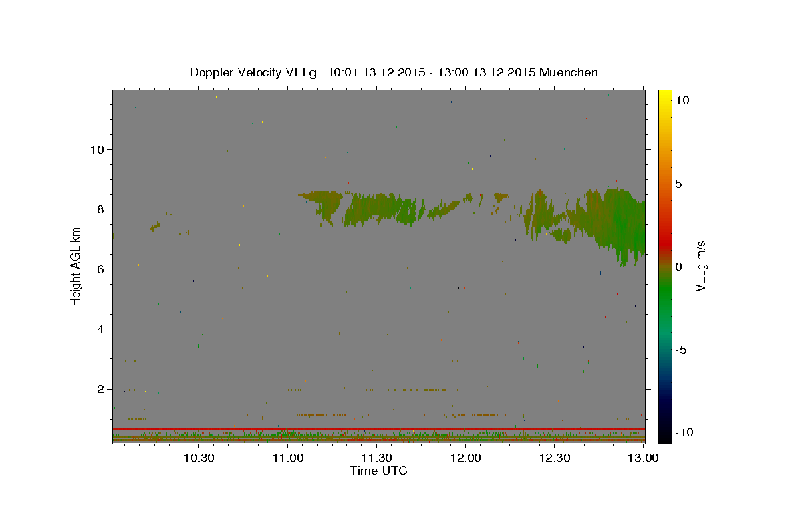This screenshot has height=532, width=798.
Task: Click the 'Muenchen' location in the title
Action: click(x=569, y=72)
